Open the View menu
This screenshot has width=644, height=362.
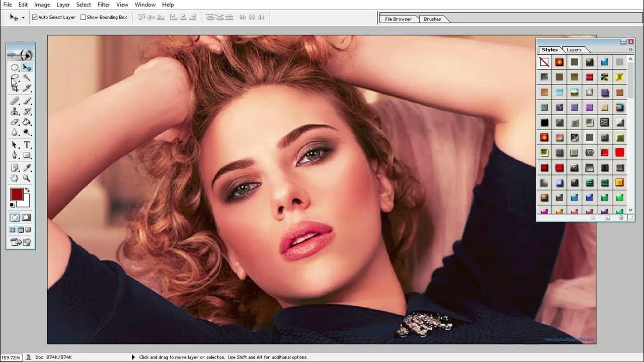click(122, 5)
